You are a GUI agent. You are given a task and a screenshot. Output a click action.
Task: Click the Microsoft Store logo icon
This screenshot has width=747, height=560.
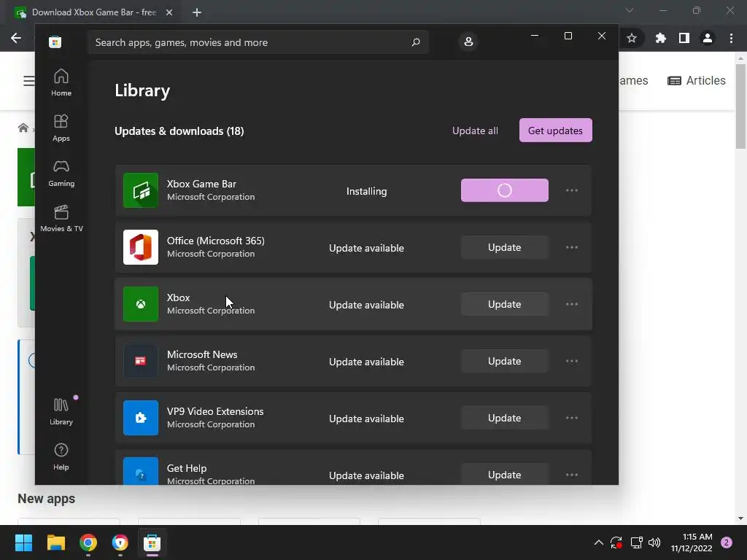[x=55, y=42]
